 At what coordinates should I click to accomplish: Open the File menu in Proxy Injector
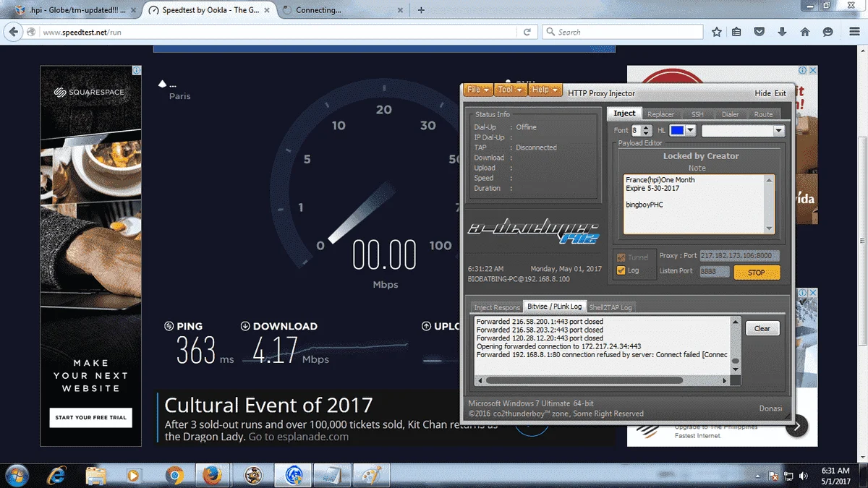click(478, 90)
